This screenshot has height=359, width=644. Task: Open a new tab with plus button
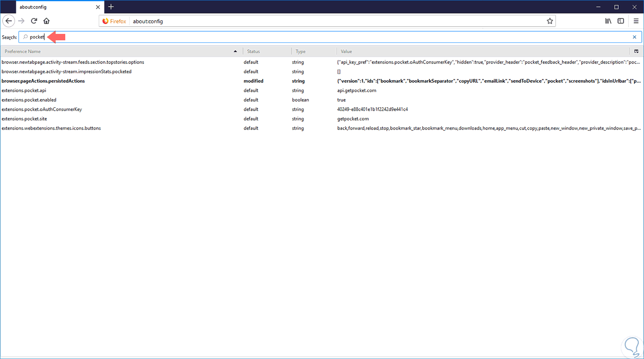point(111,7)
